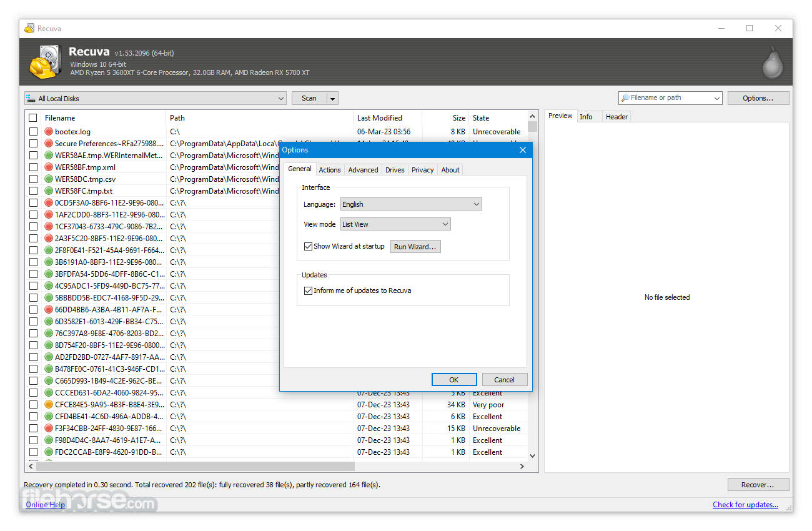812x531 pixels.
Task: Sort the list by the State column header
Action: click(498, 118)
